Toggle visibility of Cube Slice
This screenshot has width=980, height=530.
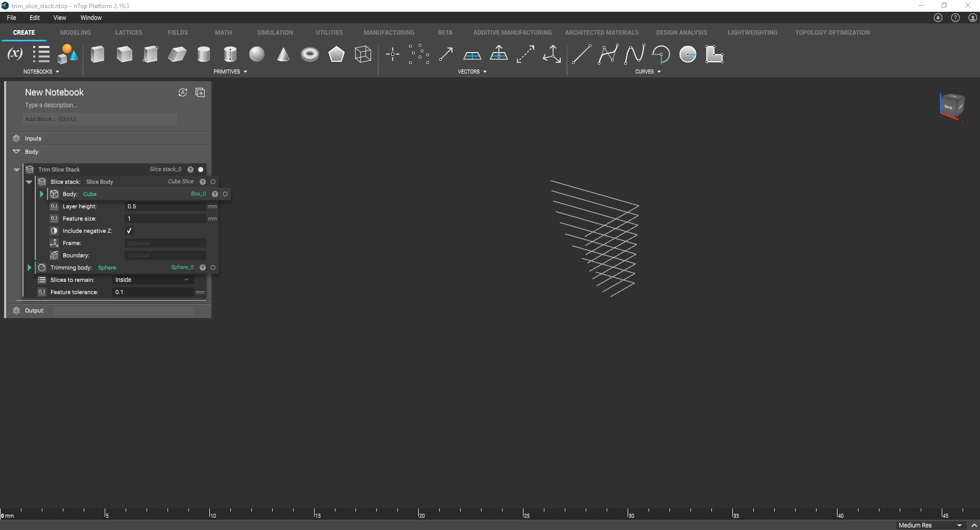point(213,182)
